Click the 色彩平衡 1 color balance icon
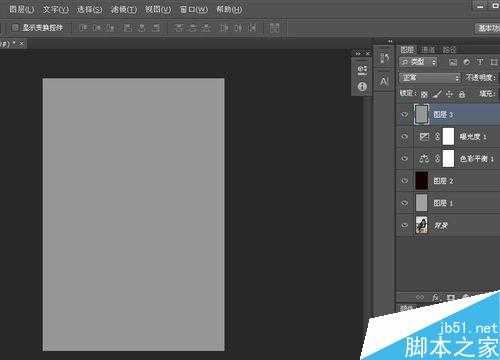The image size is (500, 360). pos(424,159)
